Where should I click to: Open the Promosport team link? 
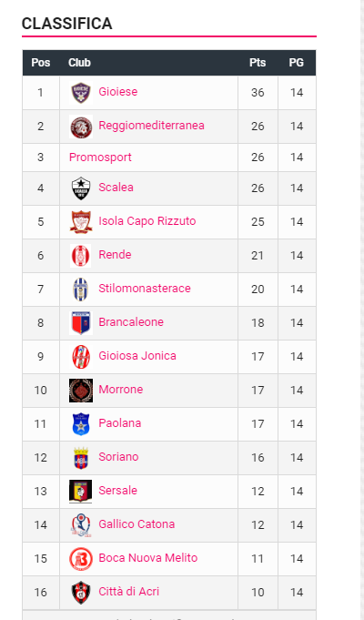click(100, 157)
